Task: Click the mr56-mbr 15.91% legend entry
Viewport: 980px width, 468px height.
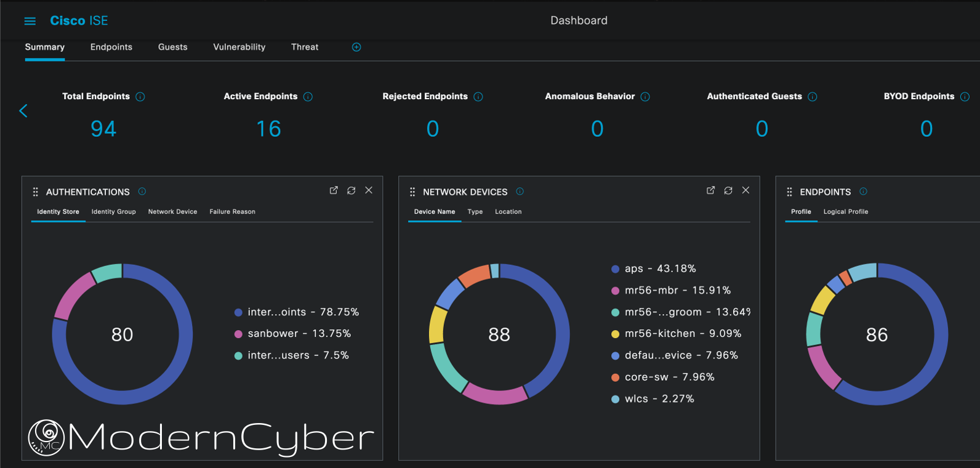Action: click(x=671, y=291)
